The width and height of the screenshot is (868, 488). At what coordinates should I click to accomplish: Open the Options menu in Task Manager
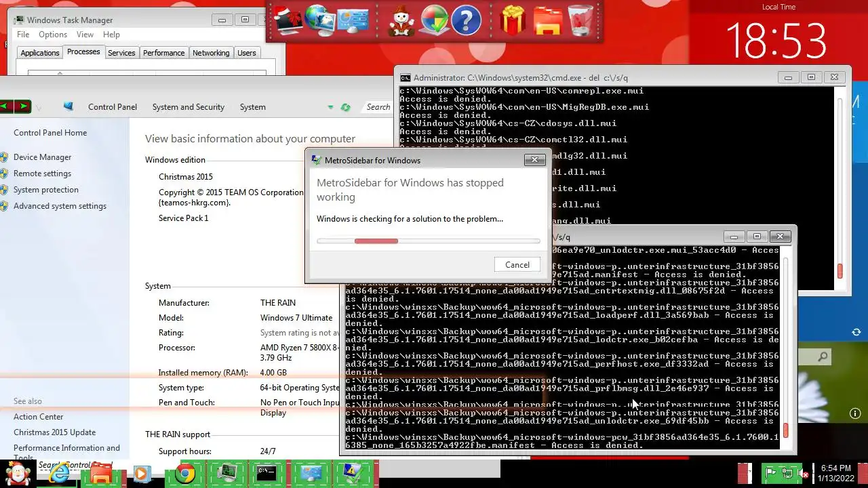(x=53, y=35)
